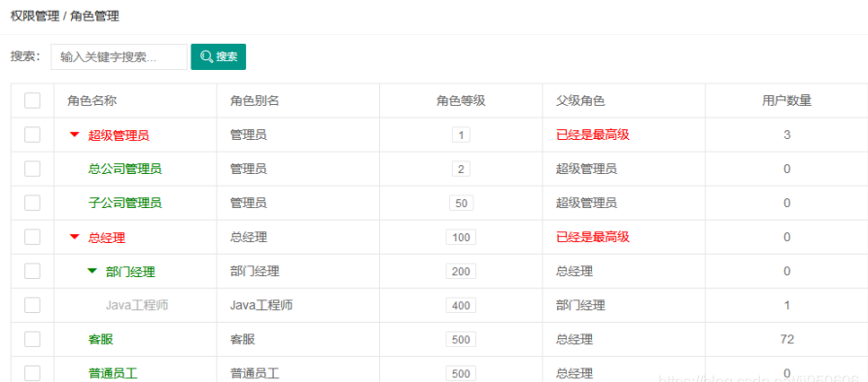Click level badge 1 for 超级管理员
The height and width of the screenshot is (382, 868).
[x=461, y=135]
